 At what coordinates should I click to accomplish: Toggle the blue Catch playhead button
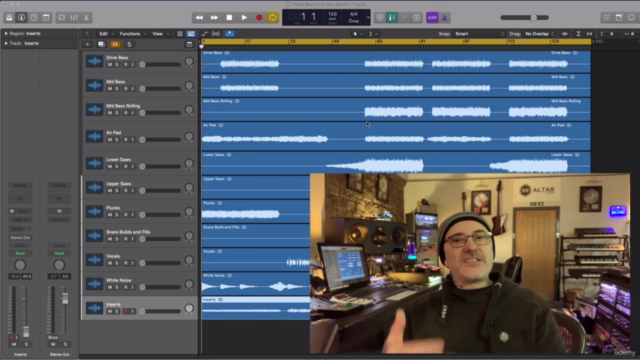pyautogui.click(x=230, y=34)
